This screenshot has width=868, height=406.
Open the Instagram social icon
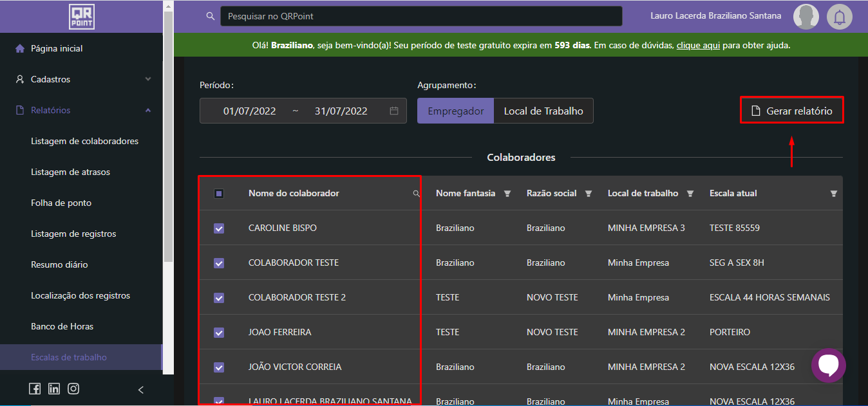coord(73,389)
